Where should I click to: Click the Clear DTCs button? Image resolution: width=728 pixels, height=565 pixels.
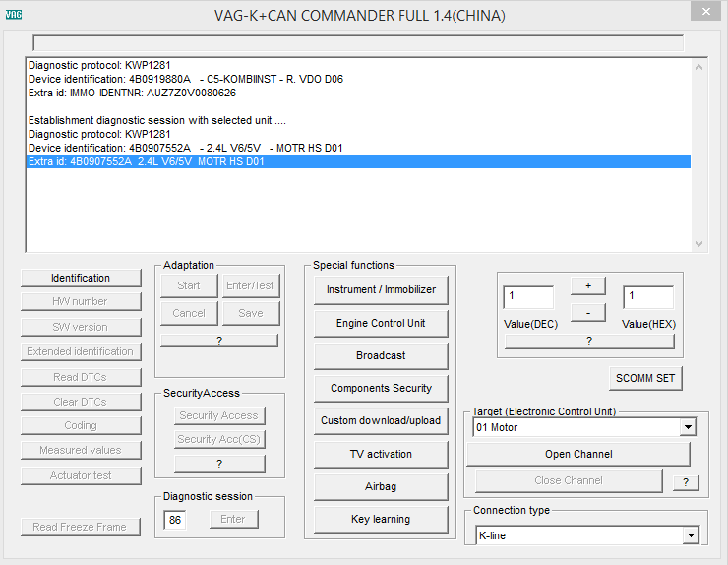(81, 402)
